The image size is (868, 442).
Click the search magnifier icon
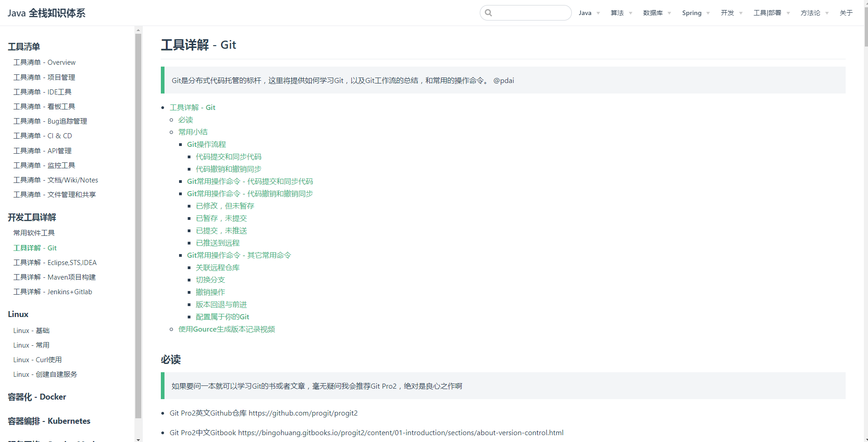click(x=488, y=13)
